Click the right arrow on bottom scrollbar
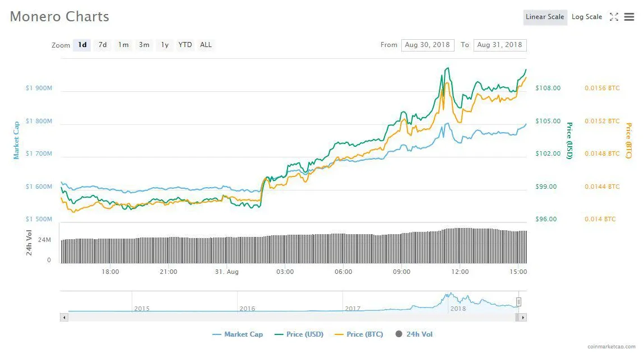This screenshot has height=354, width=644. pyautogui.click(x=523, y=317)
